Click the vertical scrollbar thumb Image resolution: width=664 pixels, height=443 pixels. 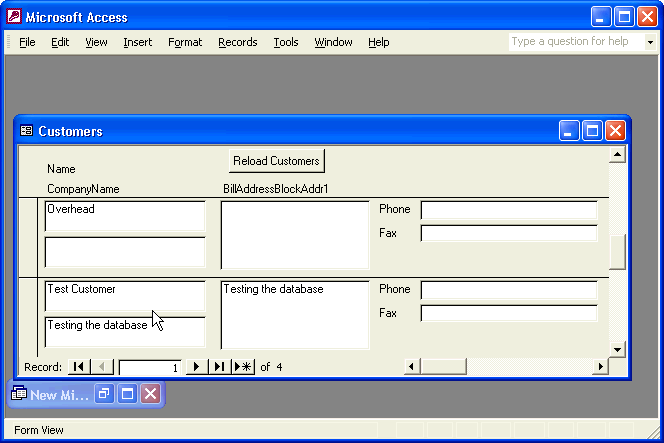point(617,252)
